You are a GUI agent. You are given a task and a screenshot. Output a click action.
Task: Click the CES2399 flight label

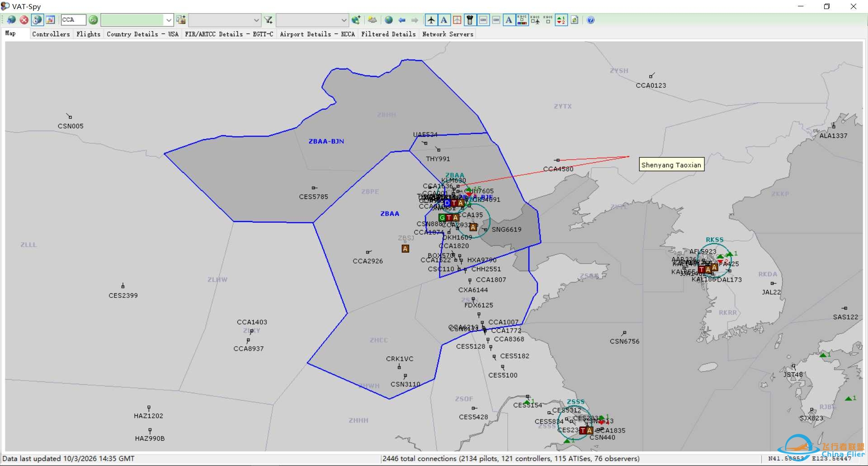(x=123, y=296)
